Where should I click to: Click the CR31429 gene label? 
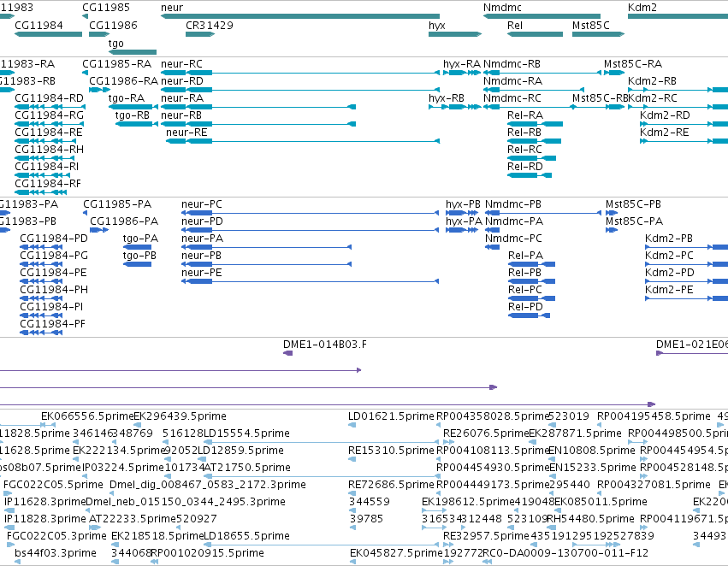[x=210, y=25]
